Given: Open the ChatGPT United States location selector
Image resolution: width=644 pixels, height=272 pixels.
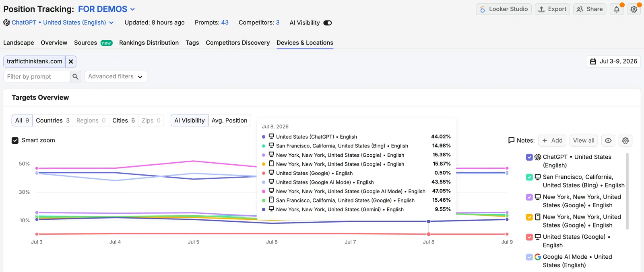Looking at the screenshot, I should tap(59, 22).
